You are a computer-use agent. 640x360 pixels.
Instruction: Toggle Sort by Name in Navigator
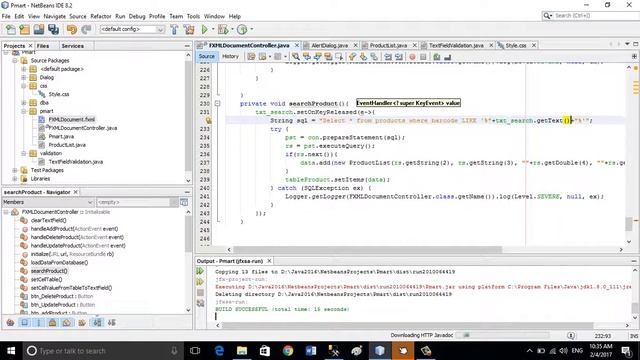[x=97, y=322]
